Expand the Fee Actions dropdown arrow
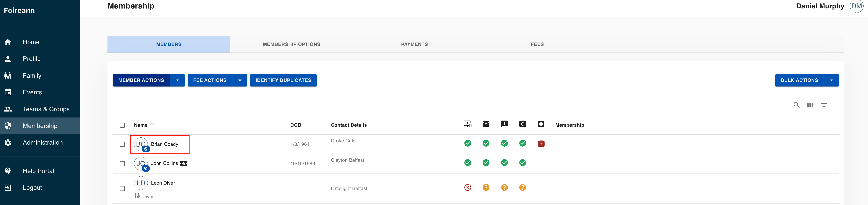Screen dimensions: 868x205 point(240,80)
